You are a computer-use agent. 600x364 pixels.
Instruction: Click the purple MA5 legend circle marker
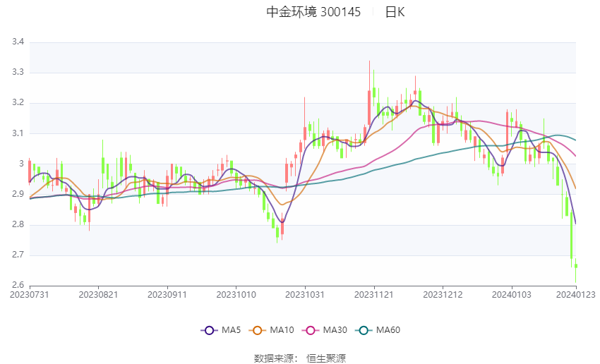tap(208, 329)
